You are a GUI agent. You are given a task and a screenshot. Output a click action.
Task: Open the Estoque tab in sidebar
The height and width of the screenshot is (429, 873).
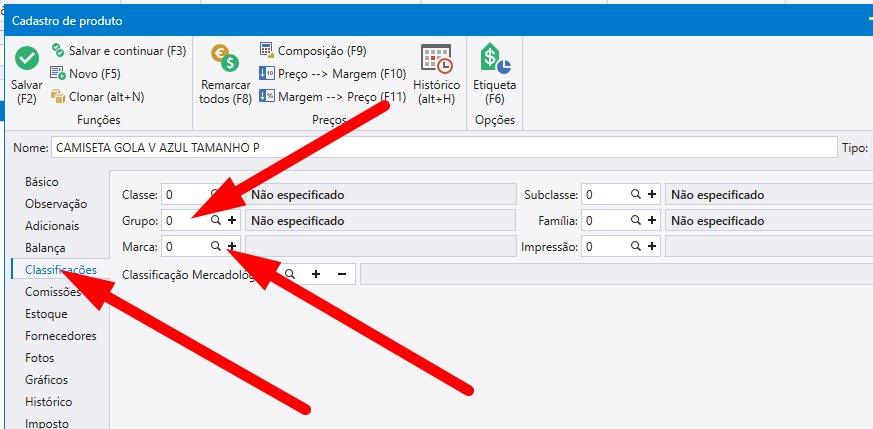tap(47, 314)
